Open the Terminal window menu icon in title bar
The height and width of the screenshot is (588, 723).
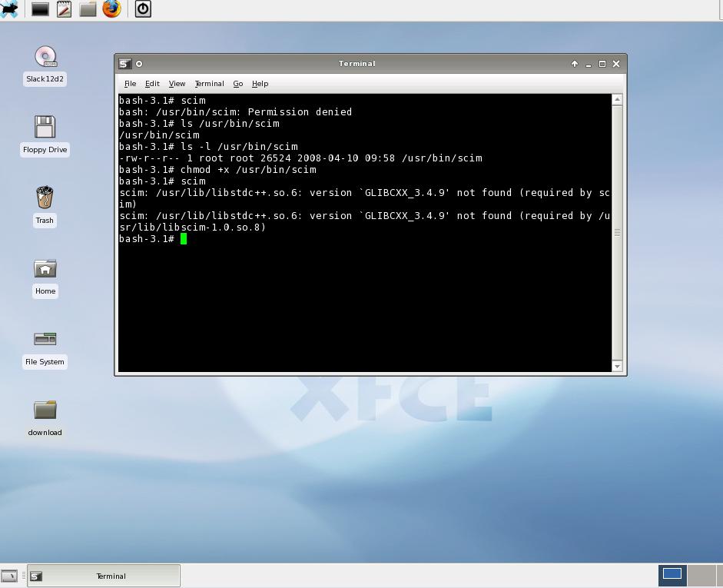pos(125,64)
